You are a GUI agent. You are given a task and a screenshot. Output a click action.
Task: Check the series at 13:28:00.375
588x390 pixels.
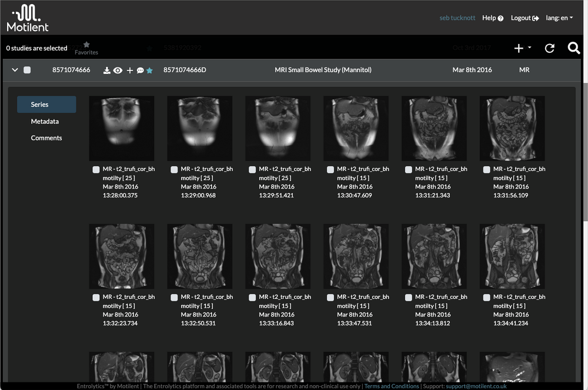[x=96, y=170]
